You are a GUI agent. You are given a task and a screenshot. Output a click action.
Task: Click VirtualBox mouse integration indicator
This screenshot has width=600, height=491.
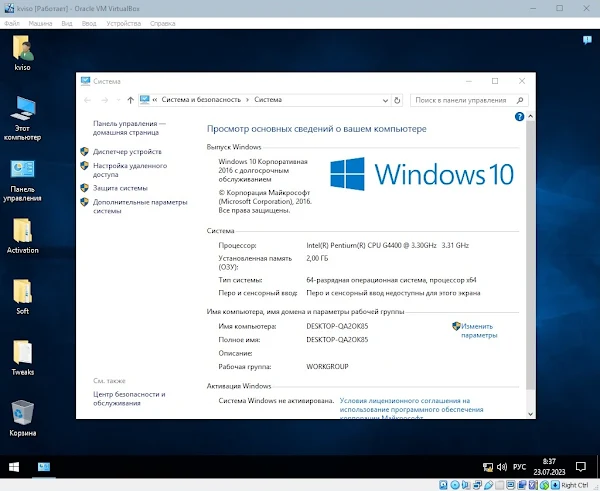click(545, 485)
